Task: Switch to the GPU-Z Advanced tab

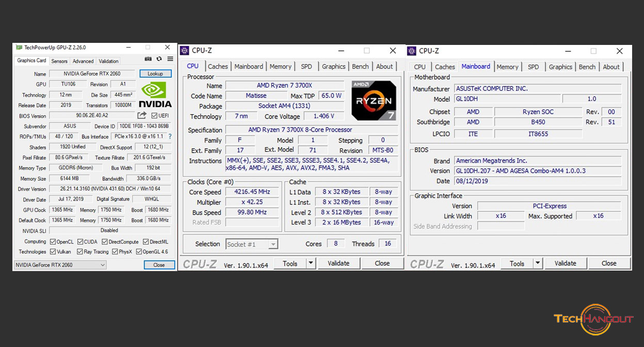Action: coord(83,61)
